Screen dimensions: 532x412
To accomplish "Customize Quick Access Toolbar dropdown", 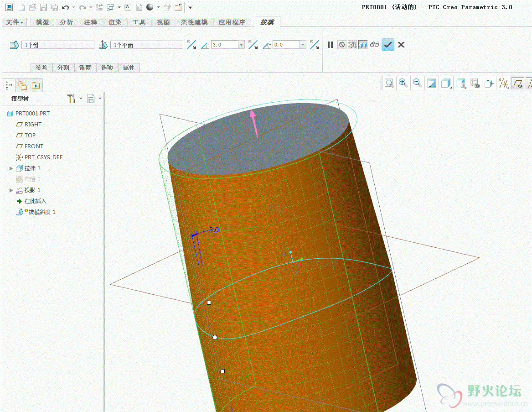I will point(191,7).
